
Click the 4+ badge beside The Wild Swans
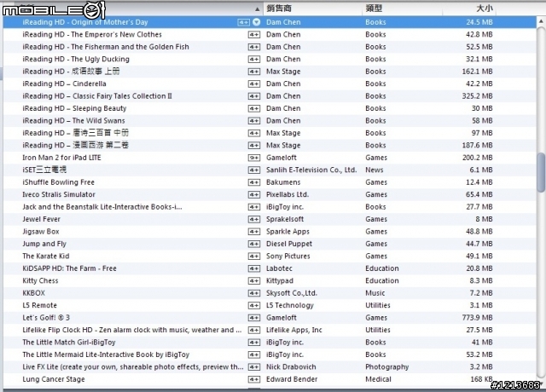(254, 121)
